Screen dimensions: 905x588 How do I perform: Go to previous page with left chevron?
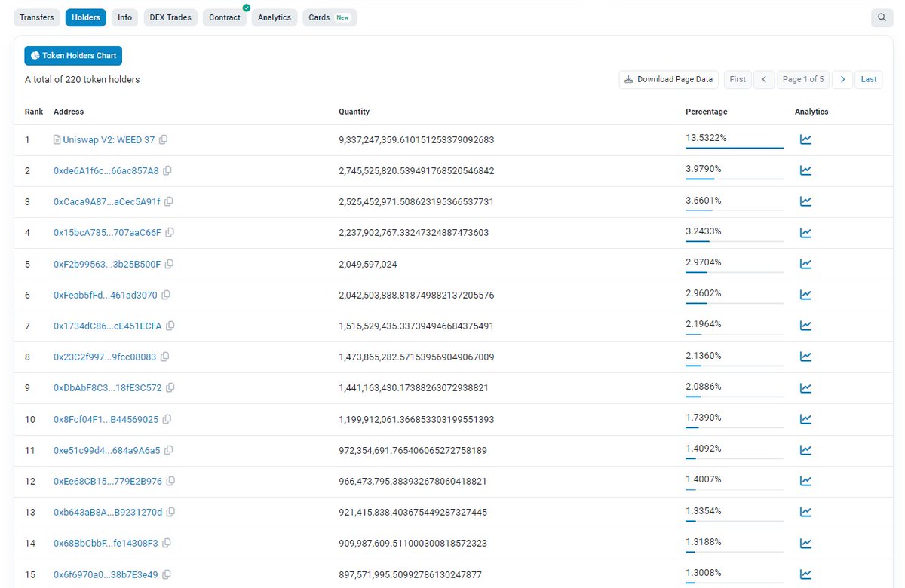(764, 79)
